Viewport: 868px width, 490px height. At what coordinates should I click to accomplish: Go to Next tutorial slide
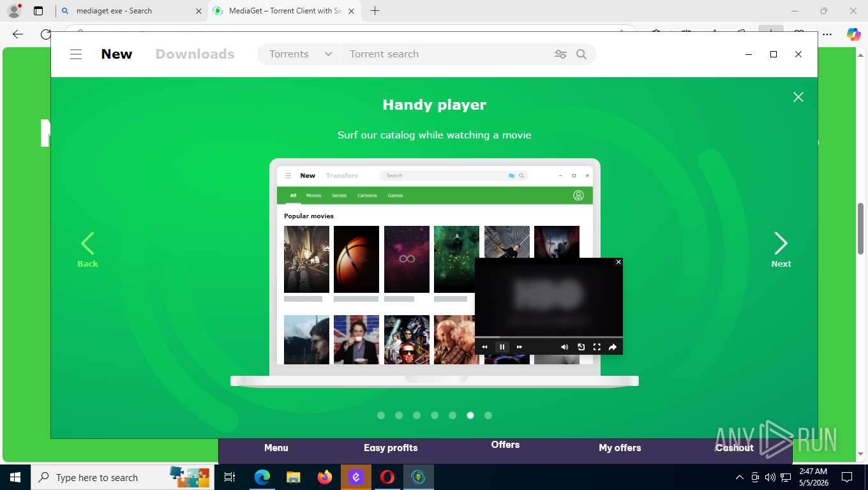[781, 249]
